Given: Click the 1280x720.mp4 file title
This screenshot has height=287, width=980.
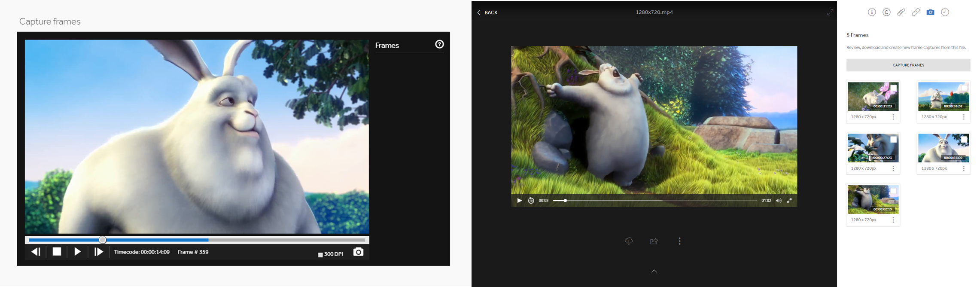Looking at the screenshot, I should (x=654, y=12).
